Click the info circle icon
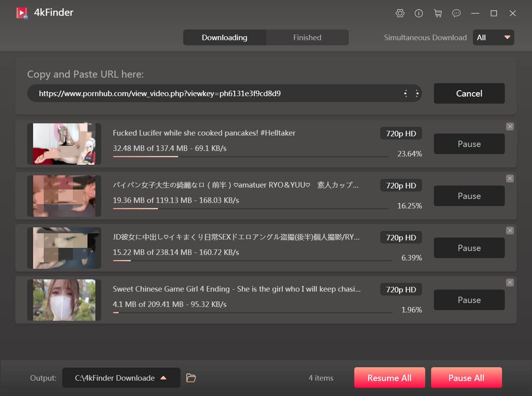 pyautogui.click(x=419, y=13)
